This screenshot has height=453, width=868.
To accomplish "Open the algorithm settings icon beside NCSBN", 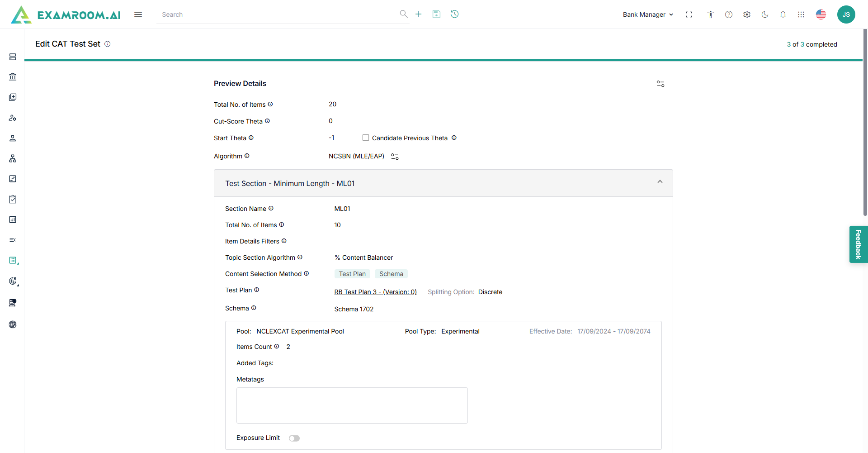I will (x=395, y=157).
